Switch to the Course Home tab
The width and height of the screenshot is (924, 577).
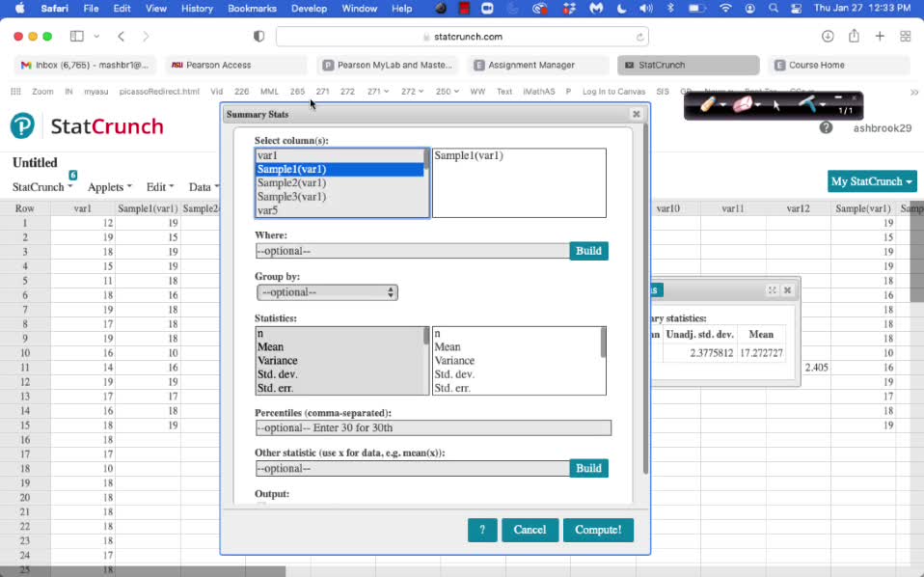[x=840, y=65]
